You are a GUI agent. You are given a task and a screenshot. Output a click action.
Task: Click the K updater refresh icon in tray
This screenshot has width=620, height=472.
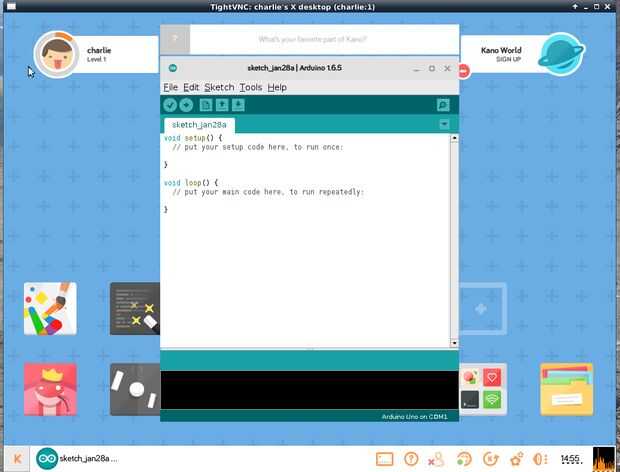491,459
